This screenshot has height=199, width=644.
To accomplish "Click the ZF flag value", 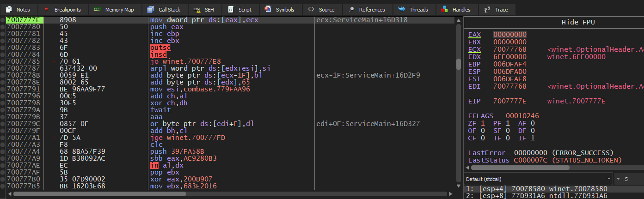I will click(483, 123).
